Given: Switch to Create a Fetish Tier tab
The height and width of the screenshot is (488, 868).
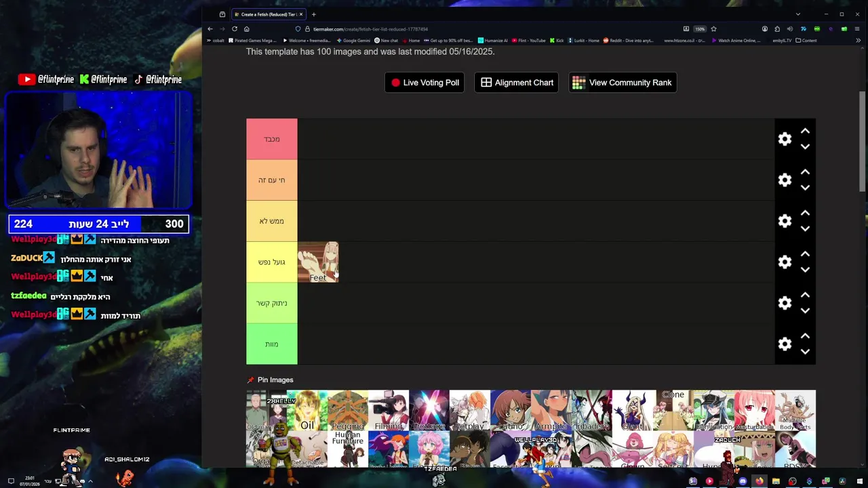Looking at the screenshot, I should [268, 14].
